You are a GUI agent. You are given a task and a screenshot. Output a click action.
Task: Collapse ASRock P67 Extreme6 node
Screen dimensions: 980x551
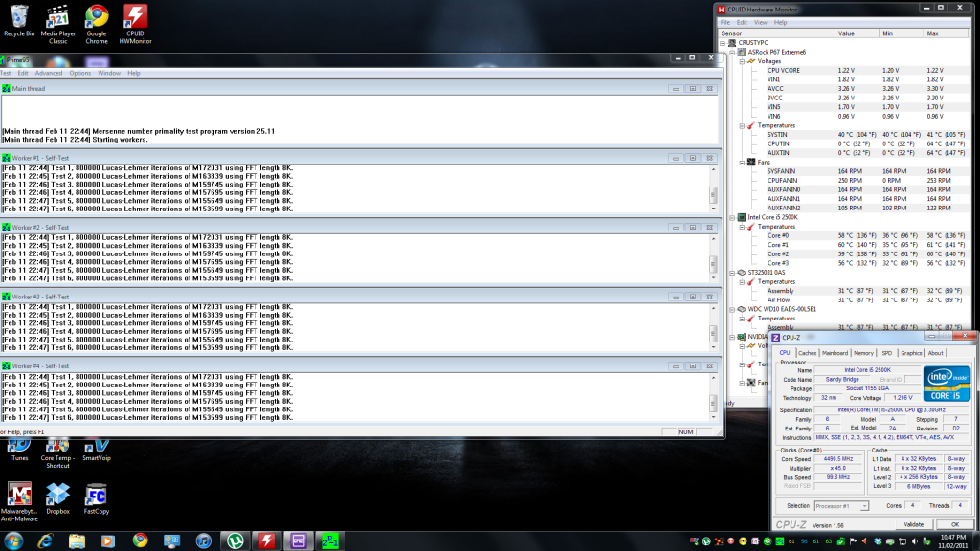[x=732, y=53]
